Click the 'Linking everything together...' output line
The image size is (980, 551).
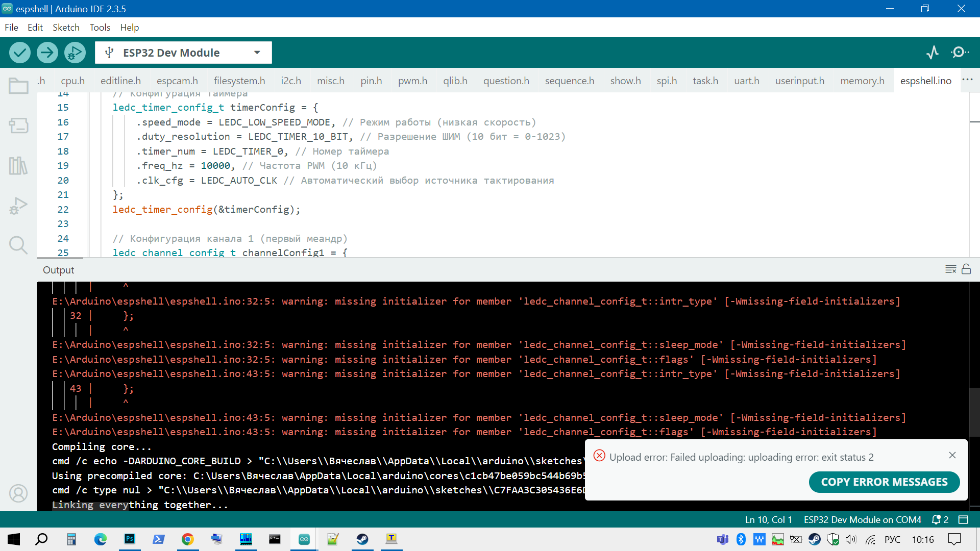pyautogui.click(x=140, y=505)
